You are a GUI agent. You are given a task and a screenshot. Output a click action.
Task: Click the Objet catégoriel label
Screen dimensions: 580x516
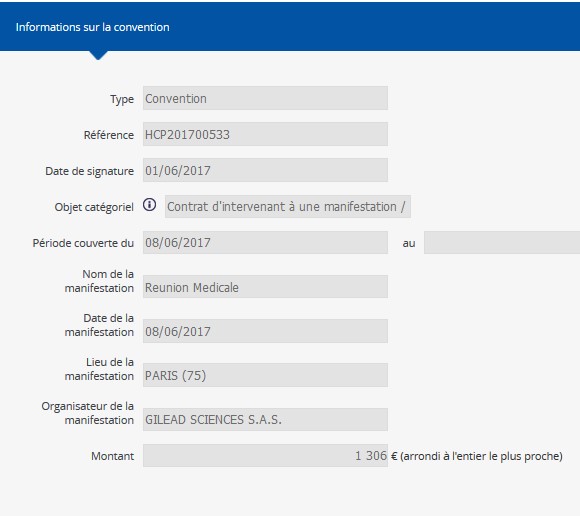(x=94, y=207)
